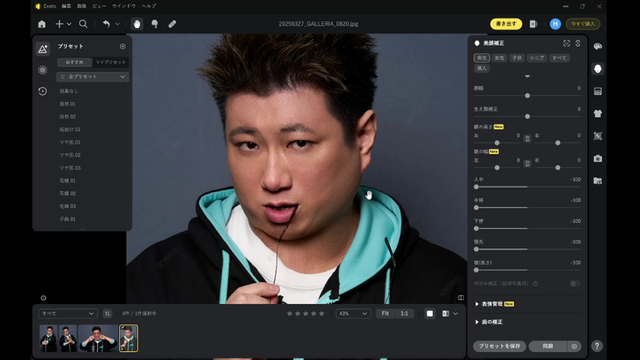Open the 43% zoom level dropdown
This screenshot has width=640, height=360.
pyautogui.click(x=353, y=313)
